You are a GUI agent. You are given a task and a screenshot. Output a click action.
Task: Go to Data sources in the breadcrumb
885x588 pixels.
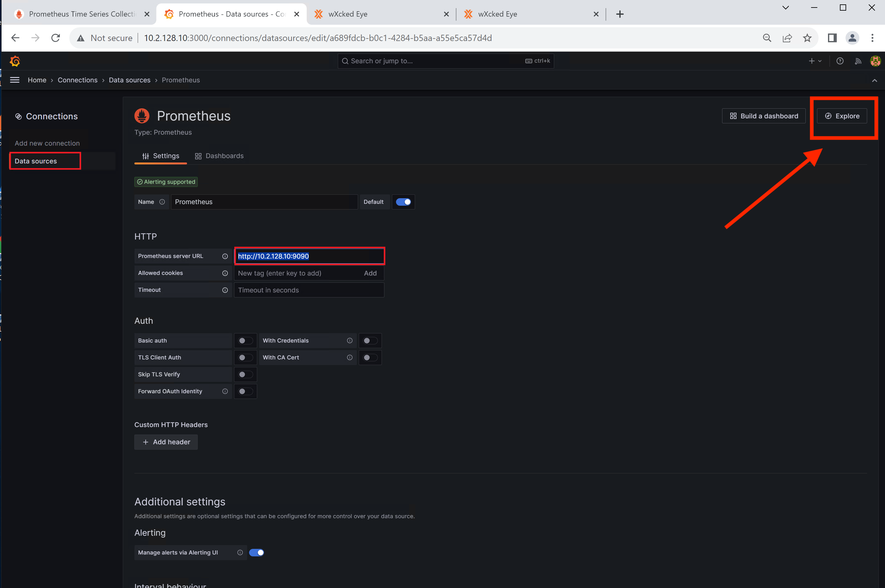tap(129, 80)
